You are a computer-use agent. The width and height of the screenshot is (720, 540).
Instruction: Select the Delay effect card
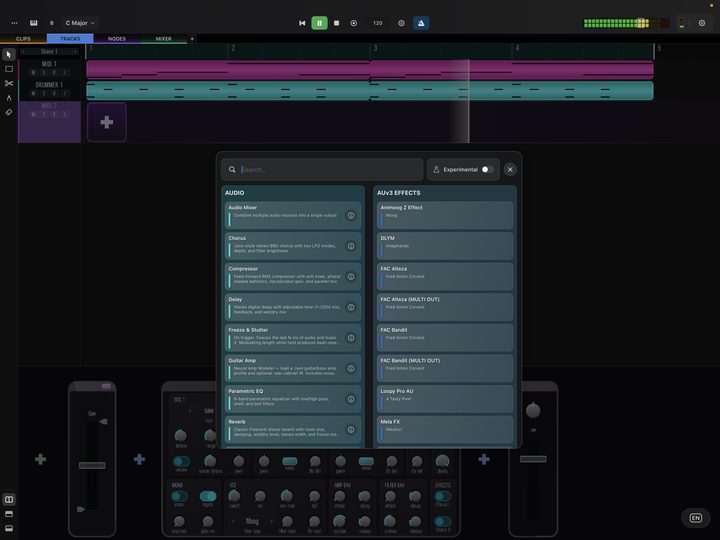(293, 307)
